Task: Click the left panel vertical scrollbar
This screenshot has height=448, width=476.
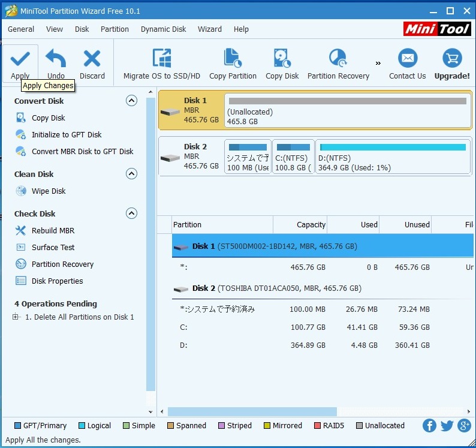Action: 150,244
